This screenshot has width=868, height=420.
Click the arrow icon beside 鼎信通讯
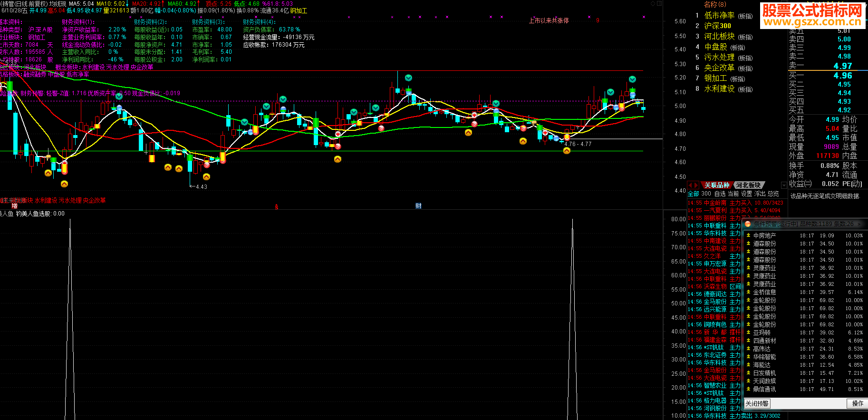pyautogui.click(x=748, y=389)
